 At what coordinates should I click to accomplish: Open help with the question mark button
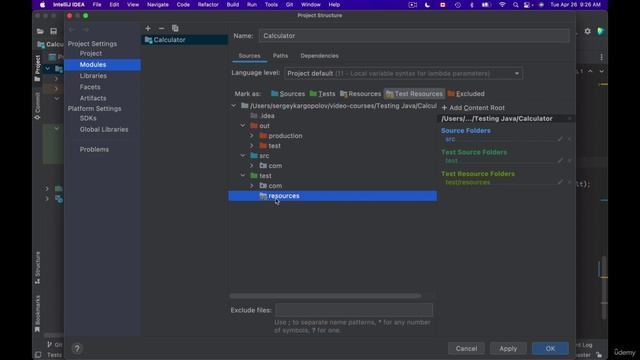coord(77,349)
